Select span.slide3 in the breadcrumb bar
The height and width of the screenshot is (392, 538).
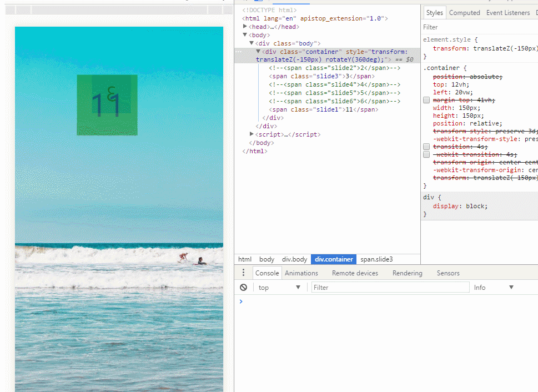[x=376, y=259]
